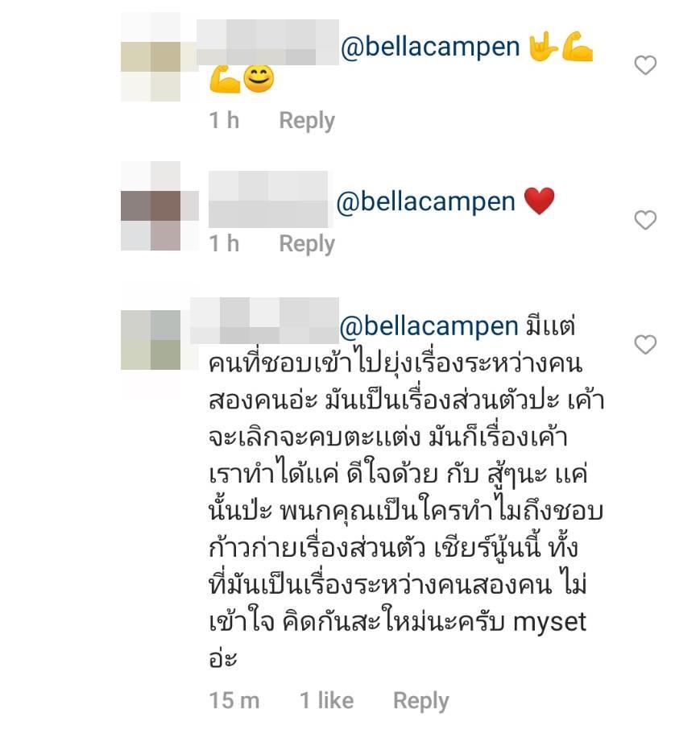Open blurred username on the long Thai comment
The image size is (700, 738).
264,320
